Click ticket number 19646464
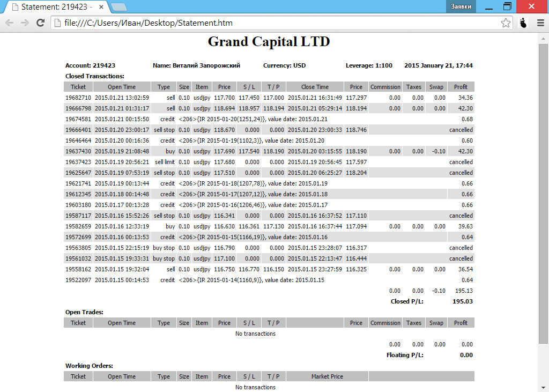This screenshot has width=549, height=392. pos(78,140)
